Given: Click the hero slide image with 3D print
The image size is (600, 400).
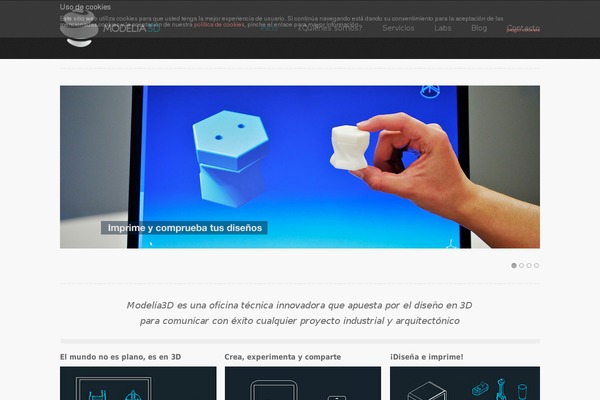Looking at the screenshot, I should [300, 167].
